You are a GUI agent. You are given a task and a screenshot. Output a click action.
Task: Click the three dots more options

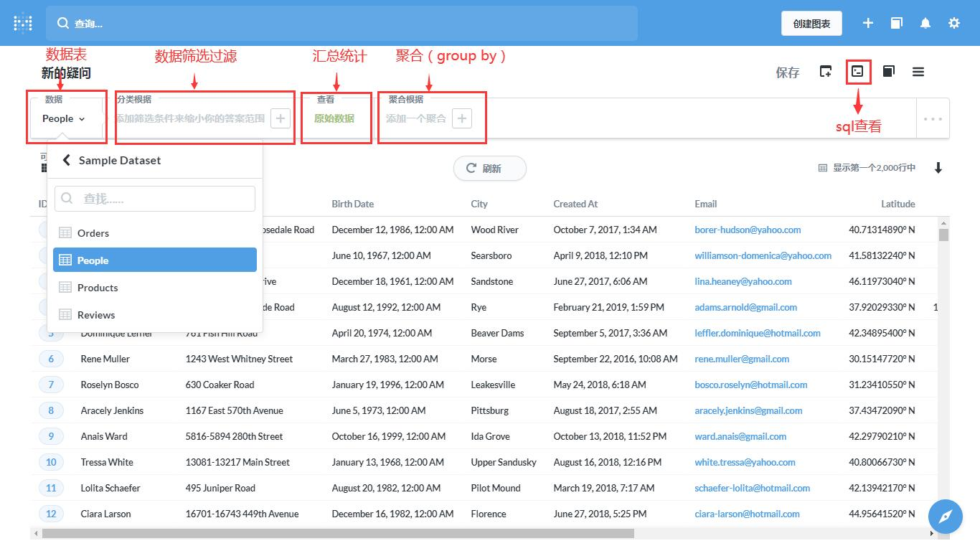pyautogui.click(x=933, y=118)
